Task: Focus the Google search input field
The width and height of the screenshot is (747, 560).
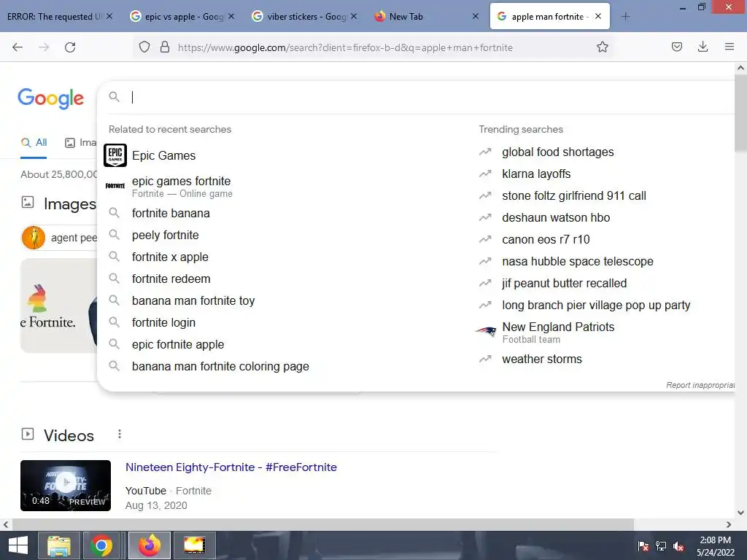Action: pyautogui.click(x=429, y=97)
